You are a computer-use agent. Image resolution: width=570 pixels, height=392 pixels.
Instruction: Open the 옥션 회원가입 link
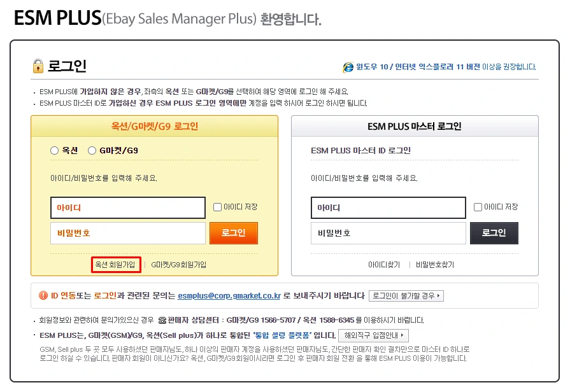pyautogui.click(x=116, y=265)
